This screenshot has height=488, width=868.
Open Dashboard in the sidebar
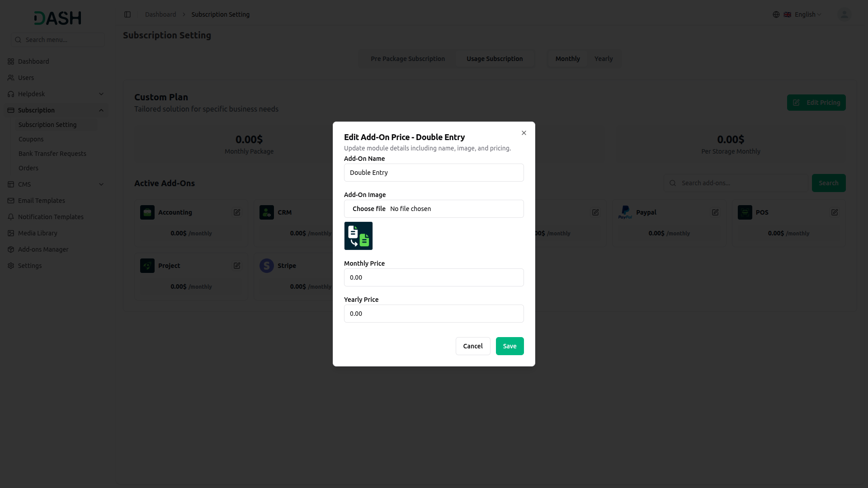[x=56, y=61]
